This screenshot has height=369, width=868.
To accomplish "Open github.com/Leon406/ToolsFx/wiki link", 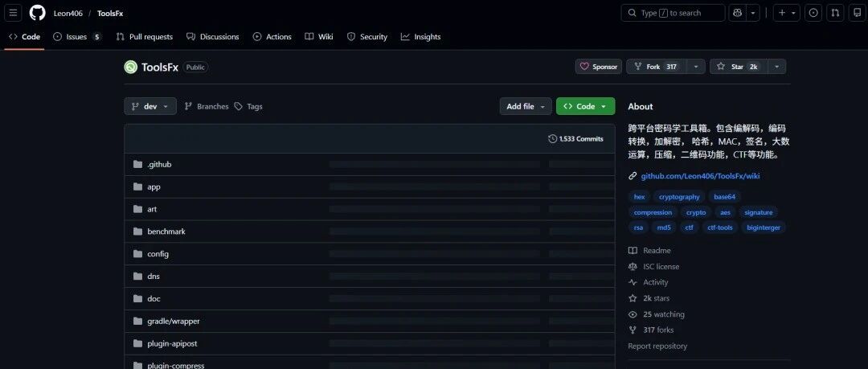I will point(700,176).
